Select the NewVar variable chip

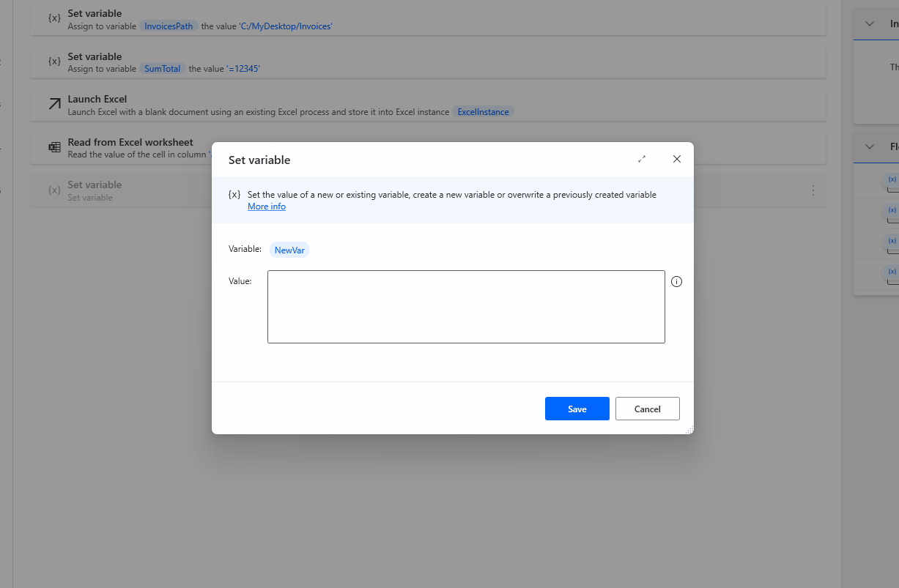[289, 249]
